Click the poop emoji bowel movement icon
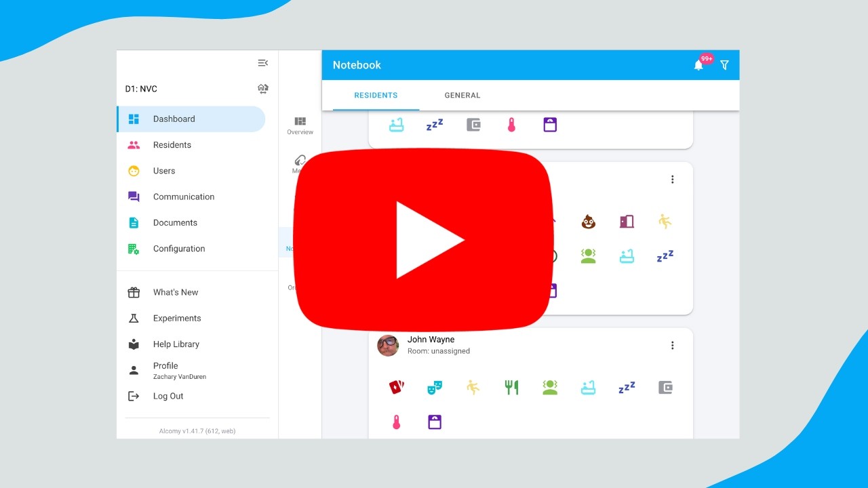The height and width of the screenshot is (488, 868). [x=588, y=222]
